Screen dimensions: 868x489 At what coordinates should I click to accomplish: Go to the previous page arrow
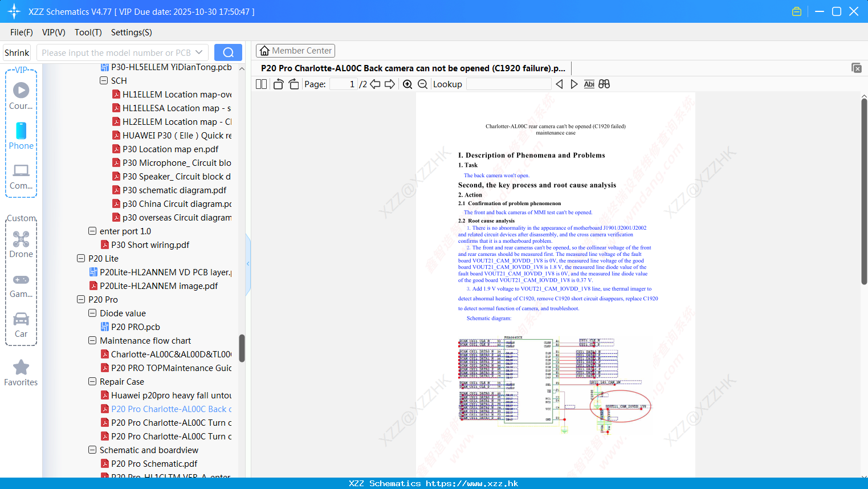coord(375,84)
